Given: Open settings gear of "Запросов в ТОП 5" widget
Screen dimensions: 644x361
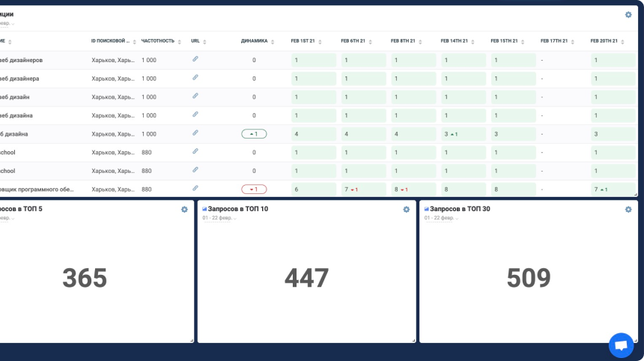Looking at the screenshot, I should pyautogui.click(x=184, y=210).
